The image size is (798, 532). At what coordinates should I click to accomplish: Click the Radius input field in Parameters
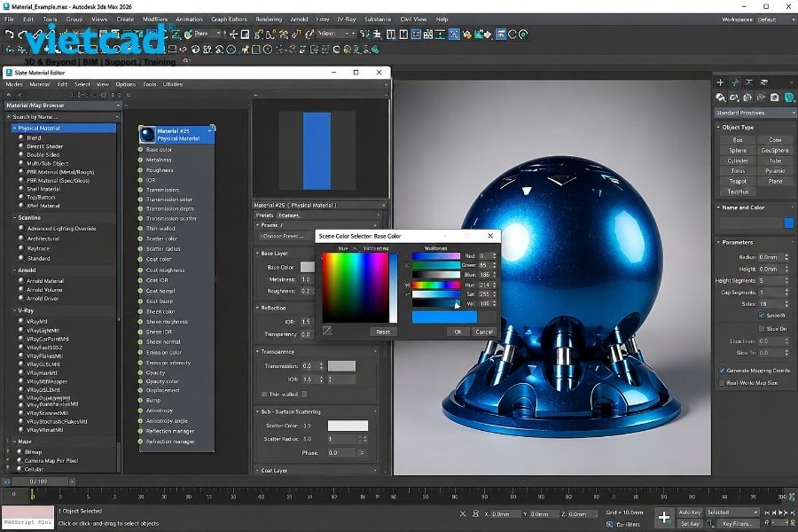tap(771, 257)
